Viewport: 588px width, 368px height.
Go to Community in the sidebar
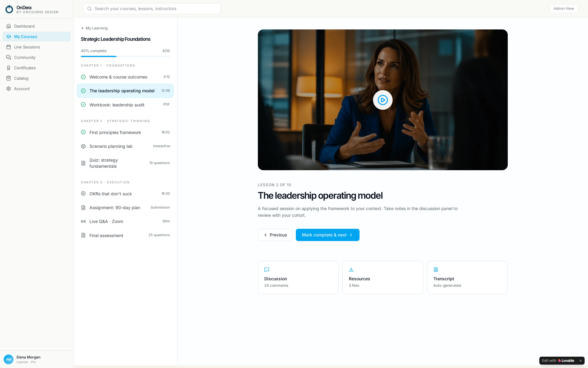point(37,57)
